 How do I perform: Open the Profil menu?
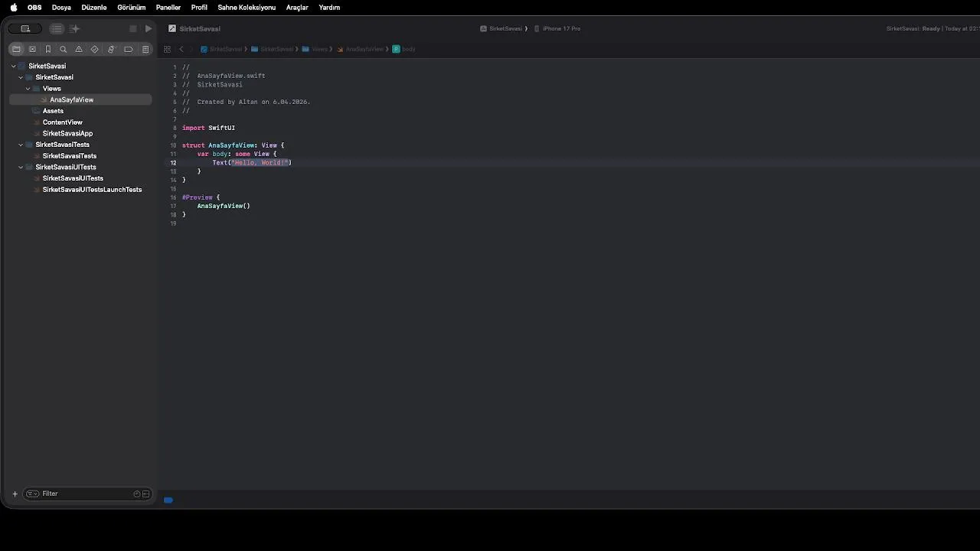[199, 8]
